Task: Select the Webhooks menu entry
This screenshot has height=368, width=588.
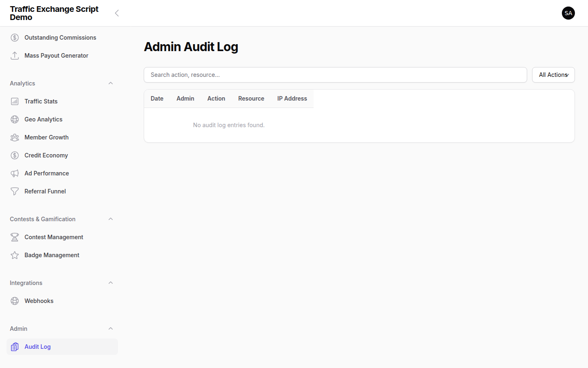Action: pos(39,301)
